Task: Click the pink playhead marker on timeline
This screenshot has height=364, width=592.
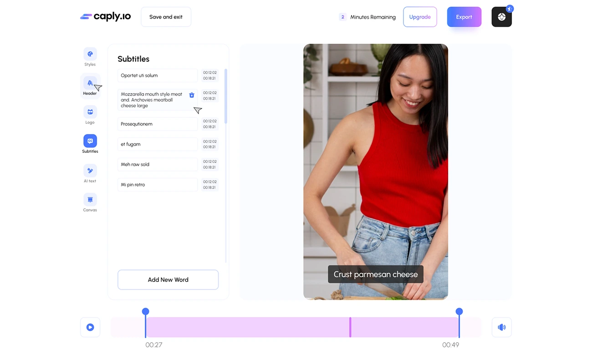Action: (350, 327)
